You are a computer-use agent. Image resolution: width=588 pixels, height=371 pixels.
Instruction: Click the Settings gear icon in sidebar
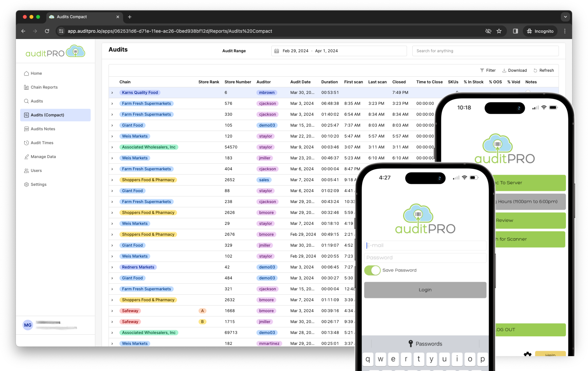click(x=26, y=185)
